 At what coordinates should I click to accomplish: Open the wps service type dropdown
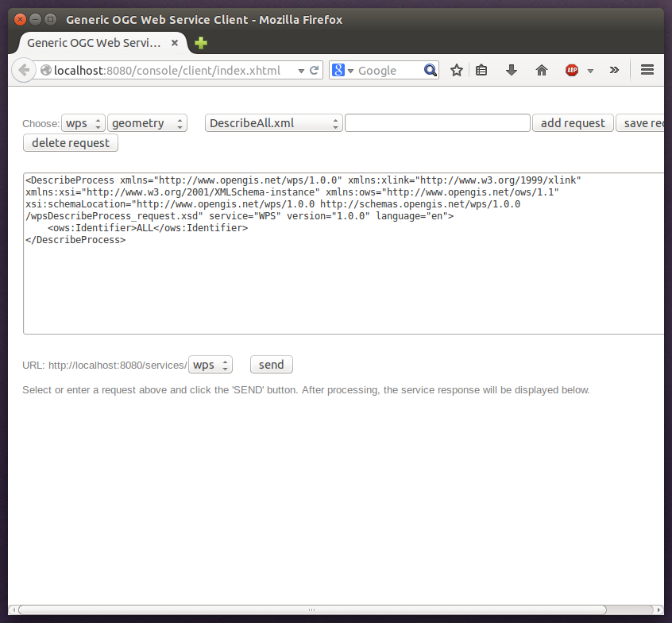point(83,122)
